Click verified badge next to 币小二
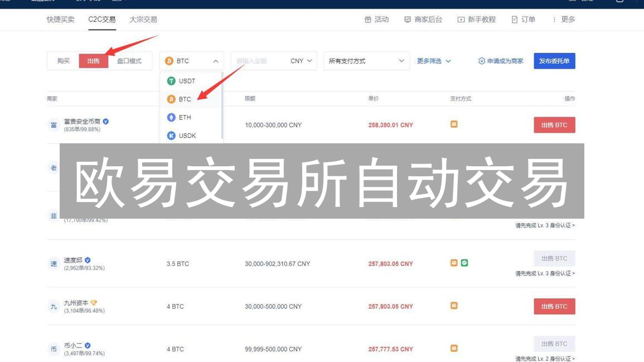644x362 pixels. click(x=88, y=346)
